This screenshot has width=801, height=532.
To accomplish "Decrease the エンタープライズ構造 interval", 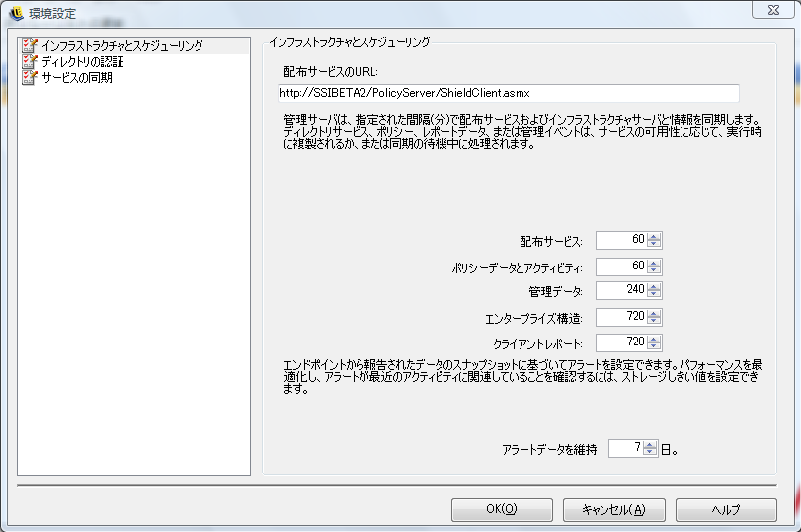I will coord(654,321).
